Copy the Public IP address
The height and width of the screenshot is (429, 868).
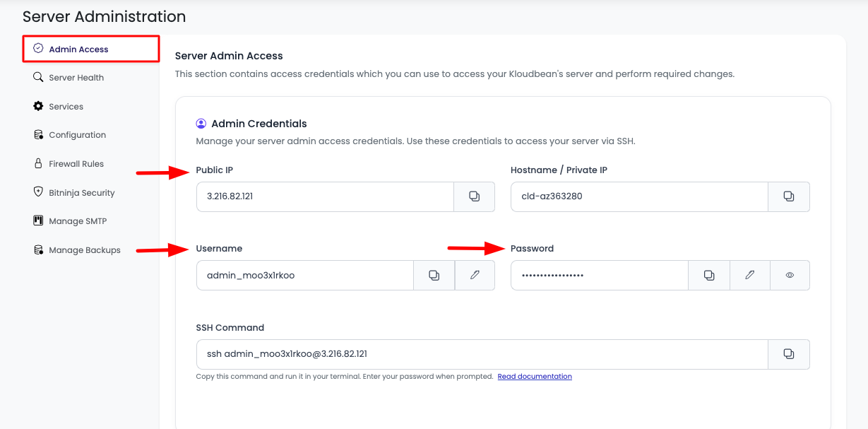coord(474,196)
